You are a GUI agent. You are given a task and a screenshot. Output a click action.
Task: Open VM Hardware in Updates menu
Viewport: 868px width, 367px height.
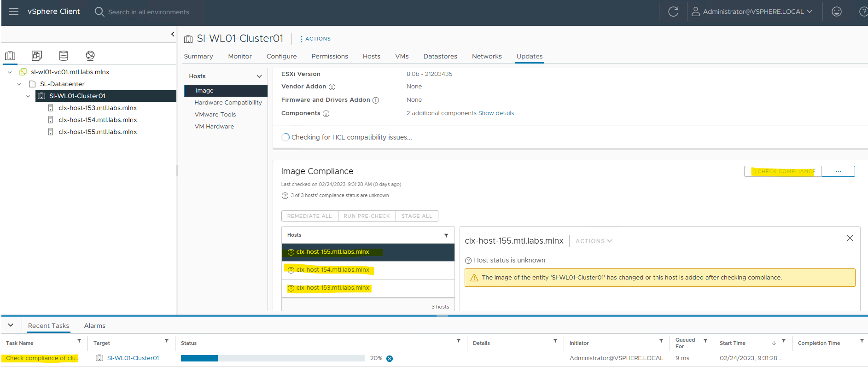(214, 127)
